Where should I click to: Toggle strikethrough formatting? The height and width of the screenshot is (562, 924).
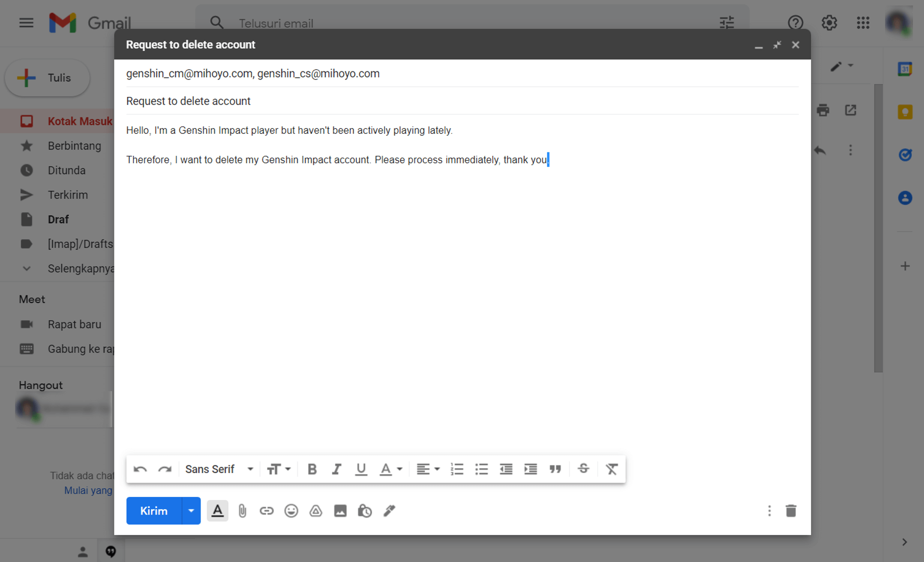click(x=583, y=469)
